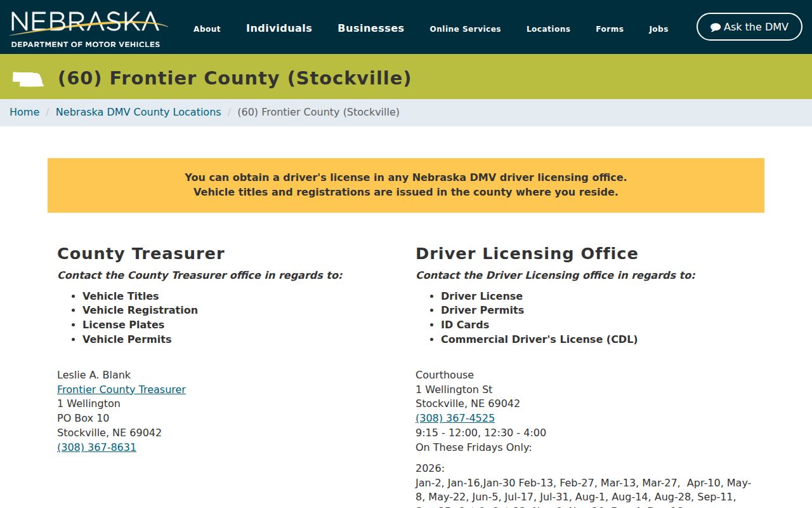
Task: Click the yellow driver's license notice banner
Action: (406, 185)
